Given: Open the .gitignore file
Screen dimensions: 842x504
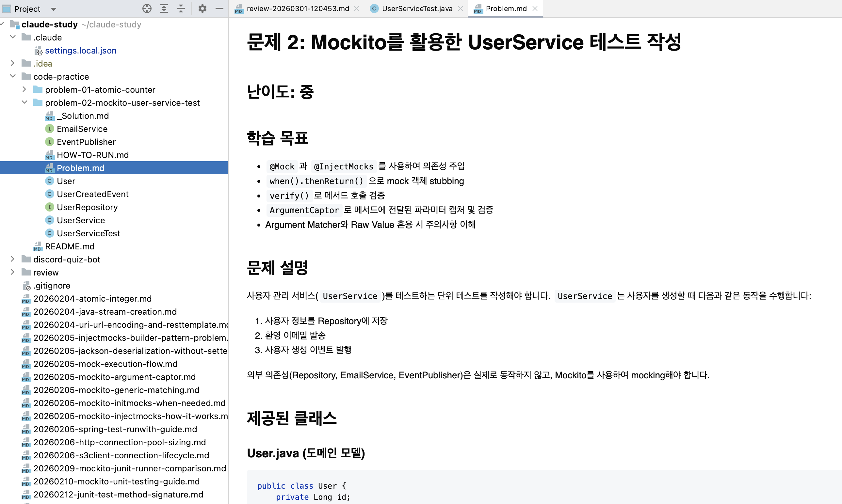Looking at the screenshot, I should (52, 286).
